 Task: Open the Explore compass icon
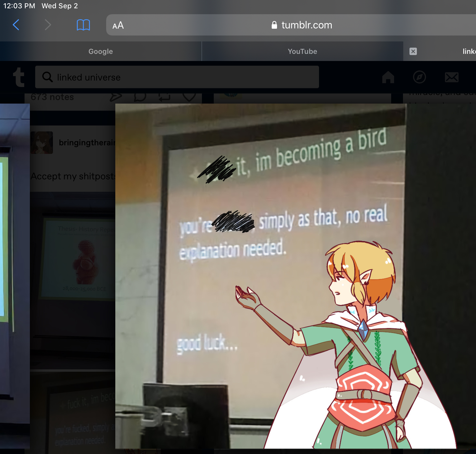[419, 77]
